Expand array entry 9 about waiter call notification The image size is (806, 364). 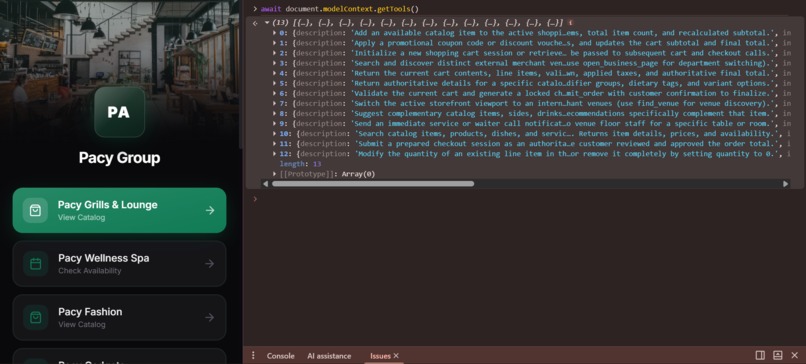tap(275, 123)
